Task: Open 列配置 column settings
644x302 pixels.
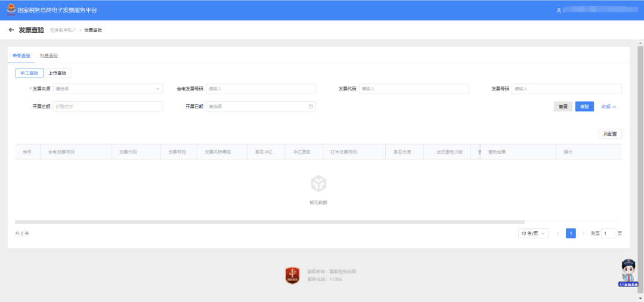Action: coord(610,134)
